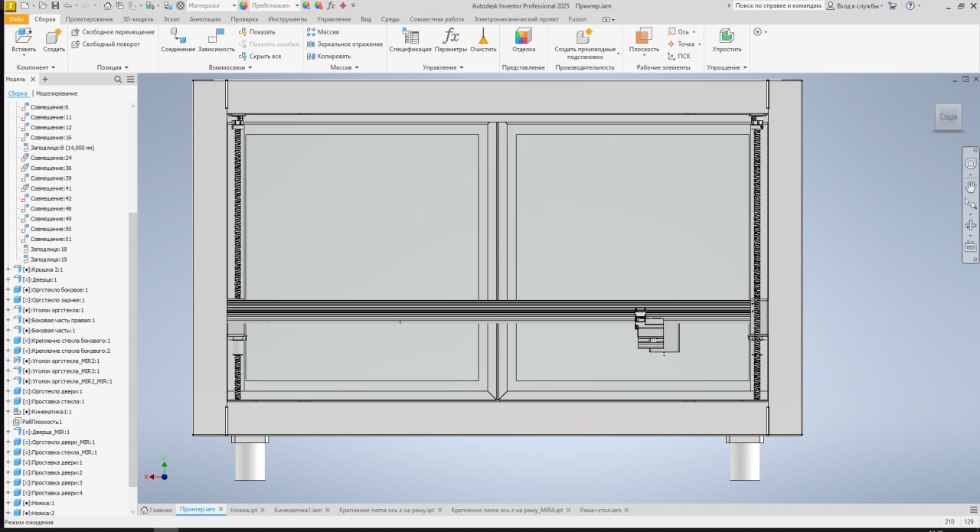Click the shopping cart icon in title bar

tap(892, 5)
